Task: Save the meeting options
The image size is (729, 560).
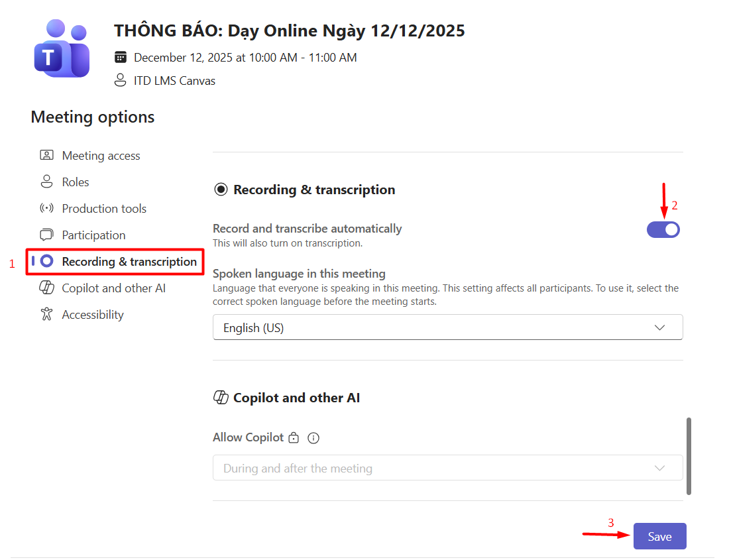Action: [x=659, y=536]
